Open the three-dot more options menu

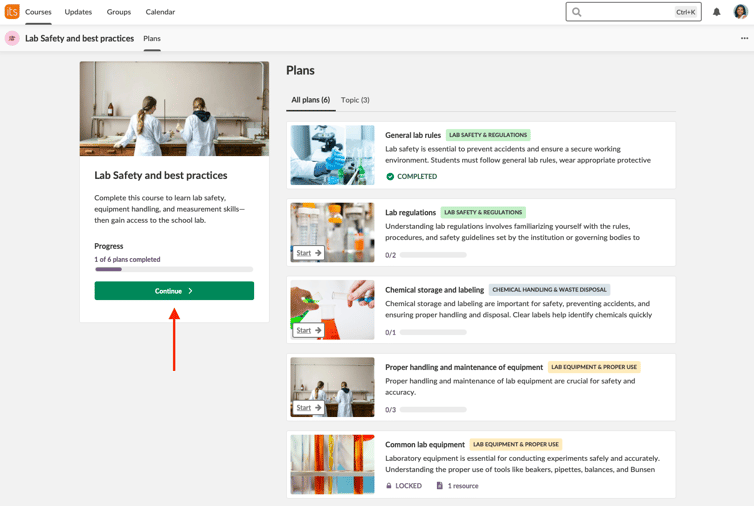pos(744,38)
